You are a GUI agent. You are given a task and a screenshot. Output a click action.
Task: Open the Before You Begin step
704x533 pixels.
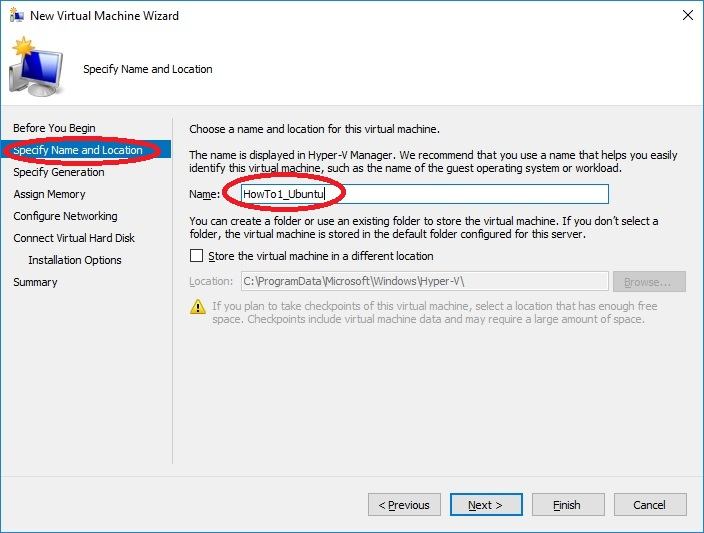tap(54, 128)
